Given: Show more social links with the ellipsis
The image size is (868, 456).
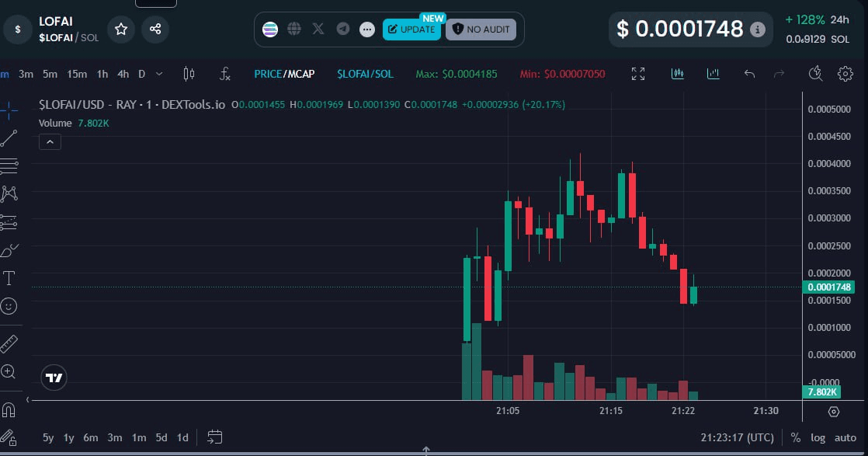Looking at the screenshot, I should coord(367,30).
